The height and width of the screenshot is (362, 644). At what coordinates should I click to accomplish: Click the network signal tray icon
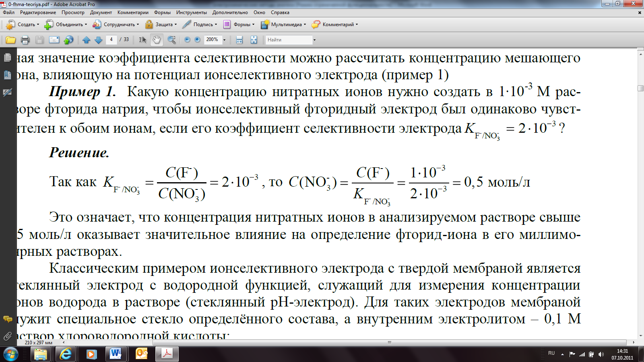click(x=582, y=354)
